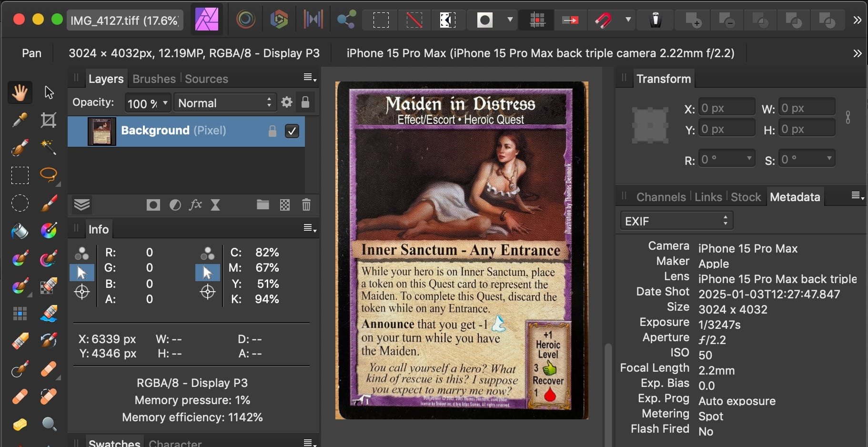
Task: Open the rotation R dropdown
Action: coord(749,158)
